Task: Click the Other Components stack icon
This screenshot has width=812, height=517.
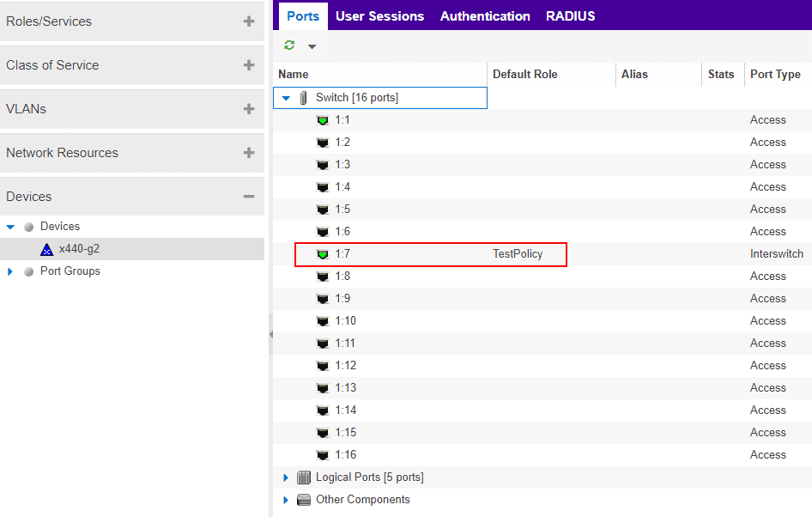Action: (x=304, y=500)
